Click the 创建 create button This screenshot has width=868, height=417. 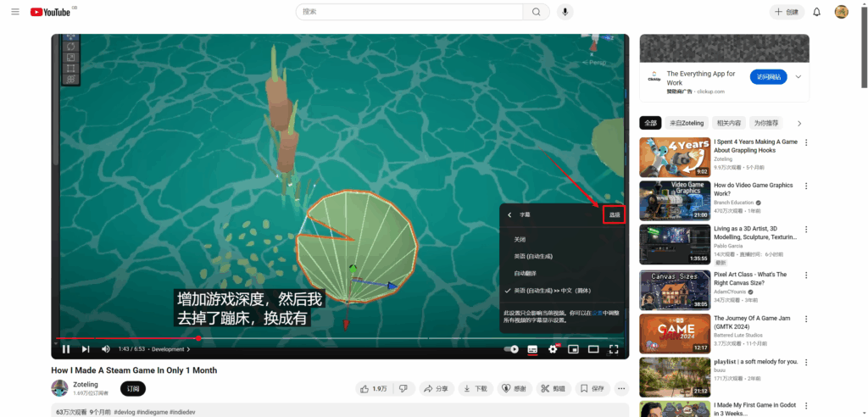[787, 12]
